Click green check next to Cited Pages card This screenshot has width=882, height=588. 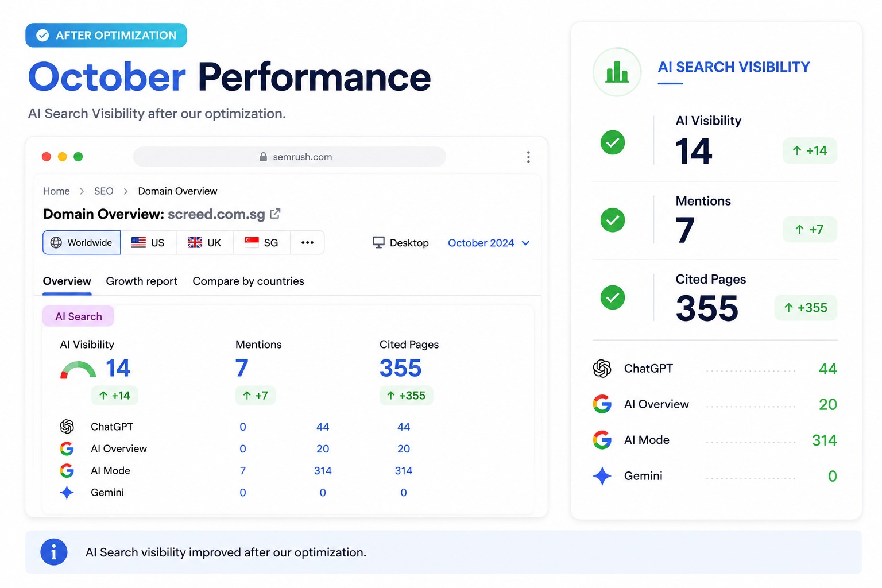click(613, 297)
